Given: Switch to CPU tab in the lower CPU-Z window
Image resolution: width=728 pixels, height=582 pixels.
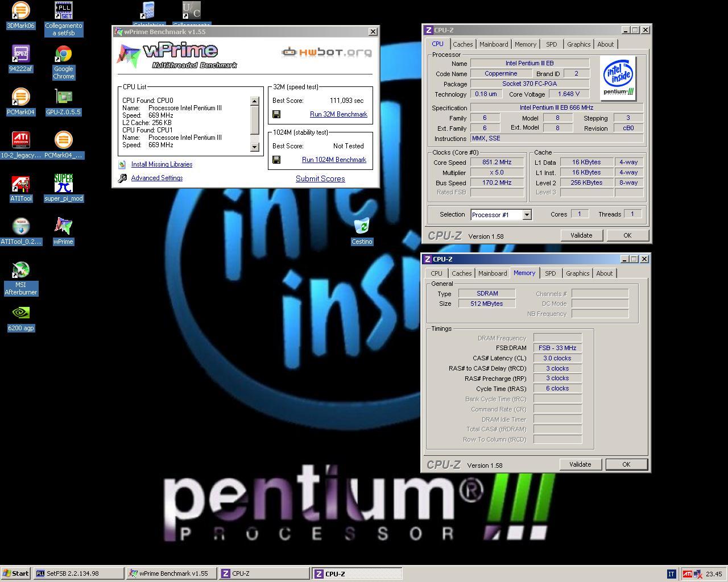Looking at the screenshot, I should pos(436,273).
